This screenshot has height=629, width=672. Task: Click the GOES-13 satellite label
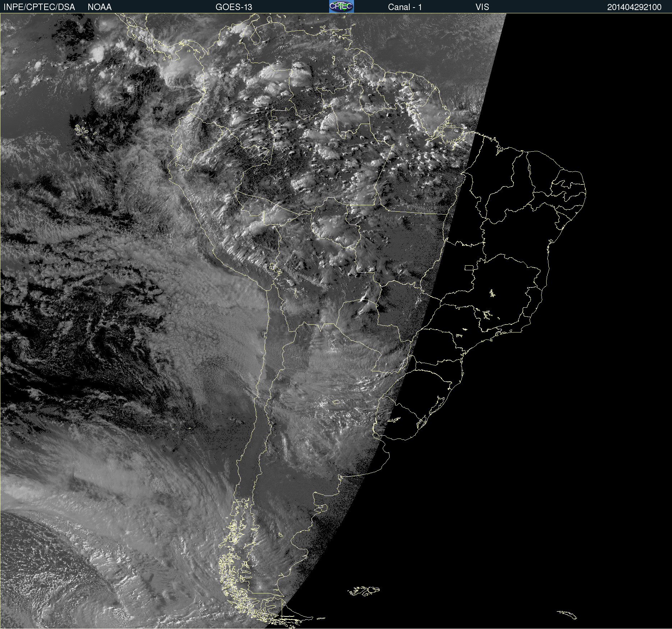[234, 7]
